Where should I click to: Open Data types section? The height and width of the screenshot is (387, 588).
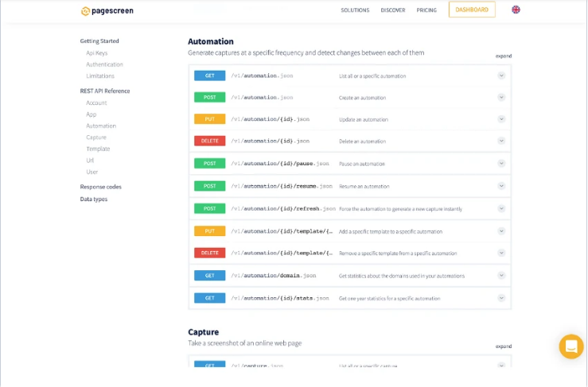pos(94,199)
